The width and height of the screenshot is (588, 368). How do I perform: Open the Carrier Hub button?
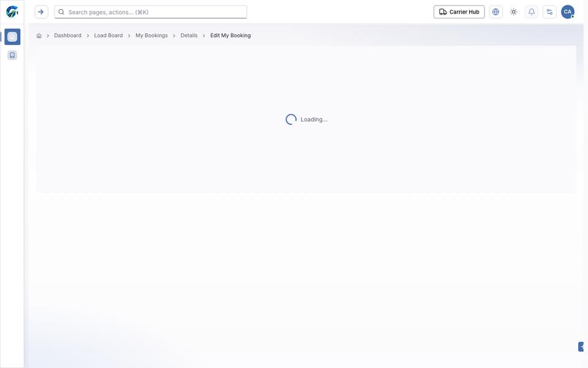click(x=459, y=12)
